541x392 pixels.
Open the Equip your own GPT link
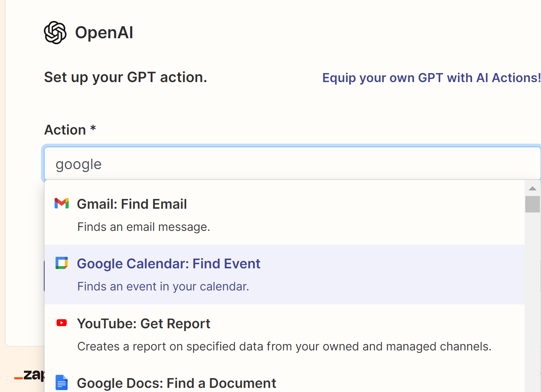(x=431, y=78)
